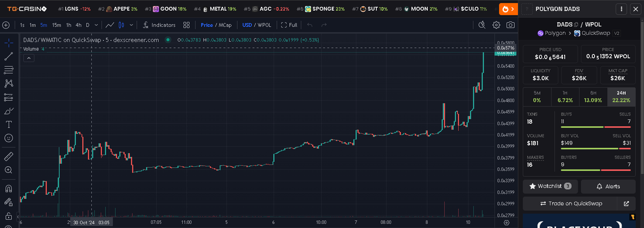Image resolution: width=644 pixels, height=228 pixels.
Task: Toggle lock all drawing tools
Action: 9,216
